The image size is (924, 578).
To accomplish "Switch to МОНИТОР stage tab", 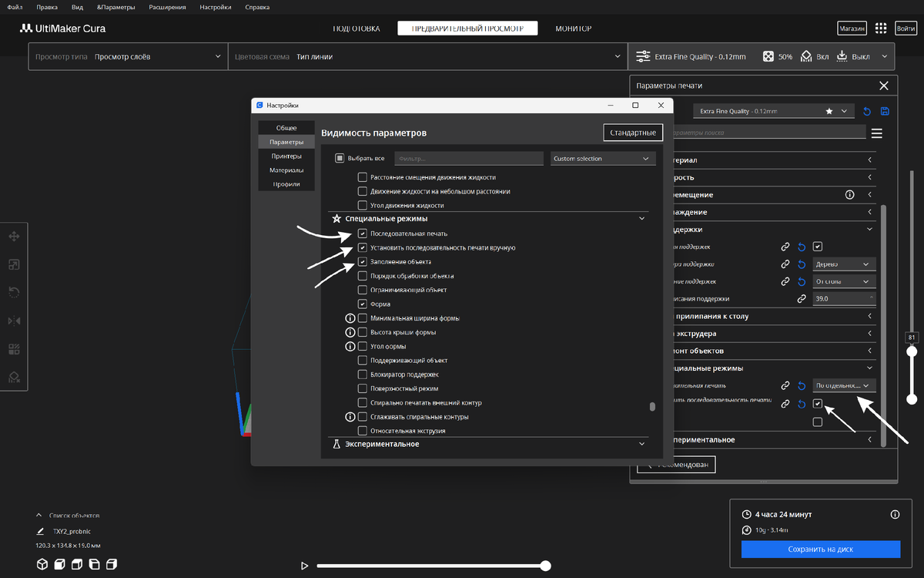I will pos(574,29).
